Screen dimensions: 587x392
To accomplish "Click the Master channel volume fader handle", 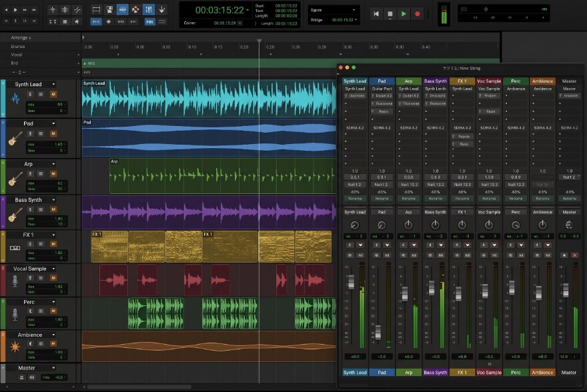I will (566, 290).
